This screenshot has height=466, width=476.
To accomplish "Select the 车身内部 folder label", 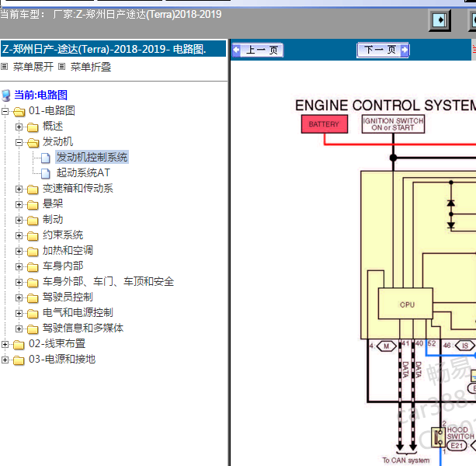I will point(63,266).
